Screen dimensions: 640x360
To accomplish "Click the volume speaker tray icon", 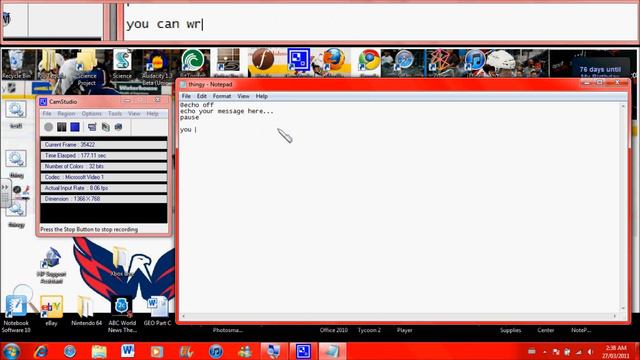I will coord(590,351).
